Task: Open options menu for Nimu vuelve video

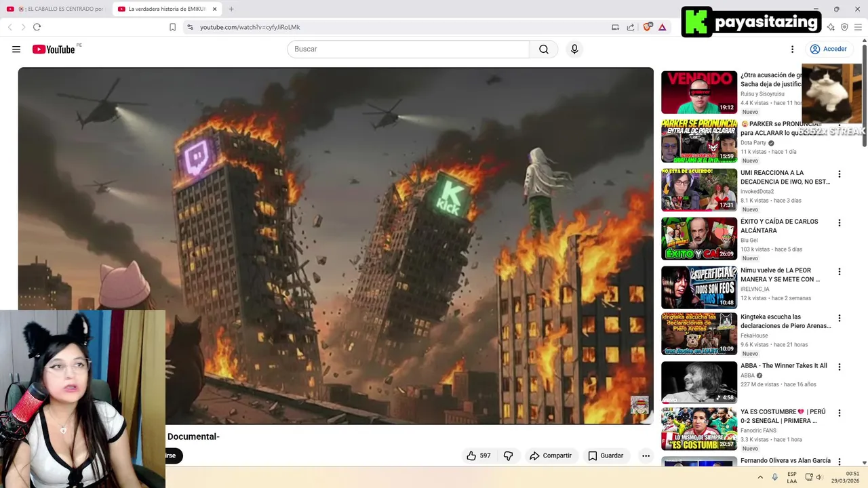Action: pos(840,272)
